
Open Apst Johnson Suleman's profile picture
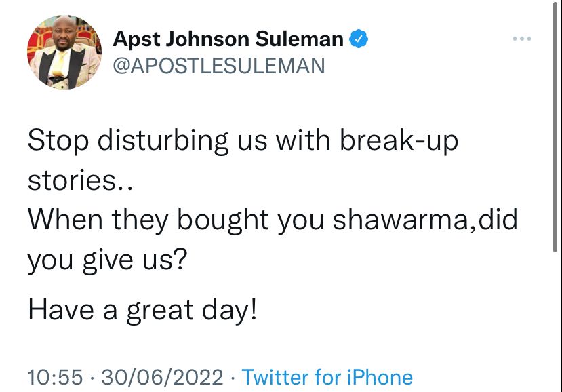point(64,52)
